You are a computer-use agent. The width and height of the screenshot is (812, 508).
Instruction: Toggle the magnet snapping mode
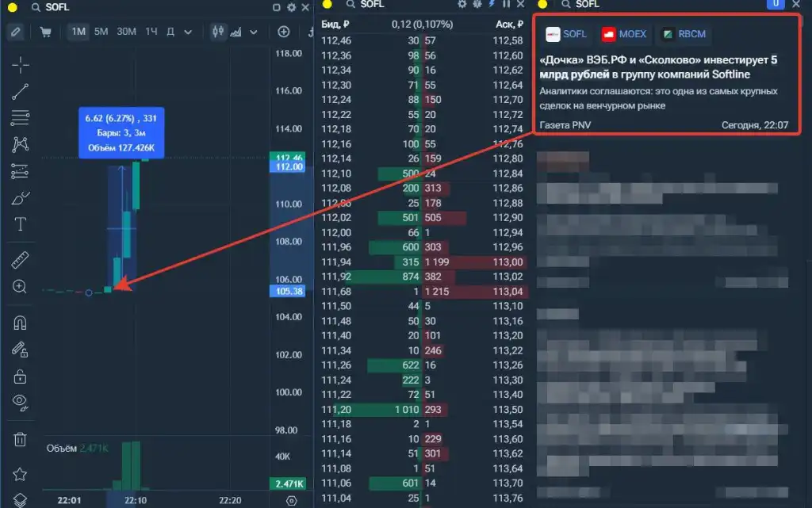click(20, 323)
